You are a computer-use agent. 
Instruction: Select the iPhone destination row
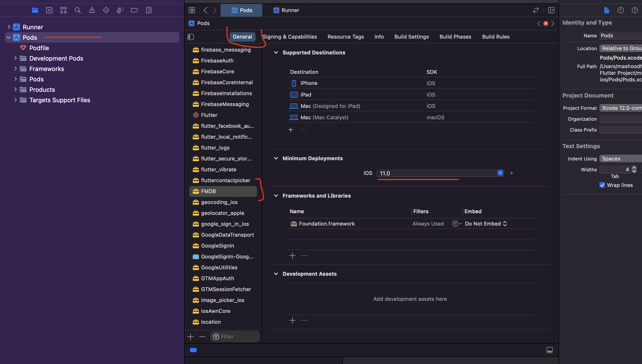(410, 83)
